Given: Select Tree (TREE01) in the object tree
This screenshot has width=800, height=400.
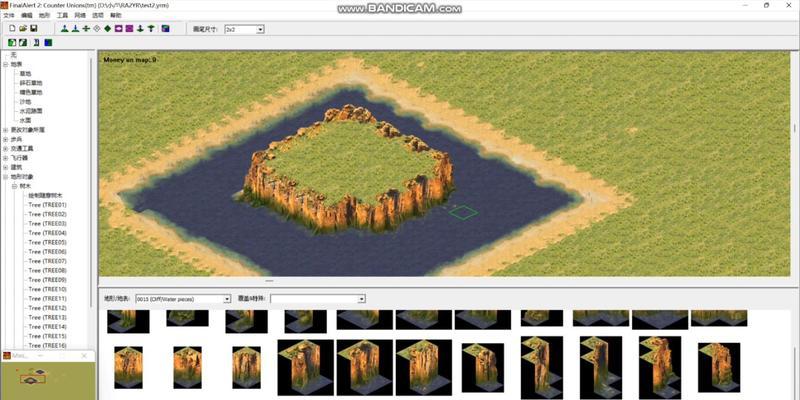Looking at the screenshot, I should tap(47, 205).
